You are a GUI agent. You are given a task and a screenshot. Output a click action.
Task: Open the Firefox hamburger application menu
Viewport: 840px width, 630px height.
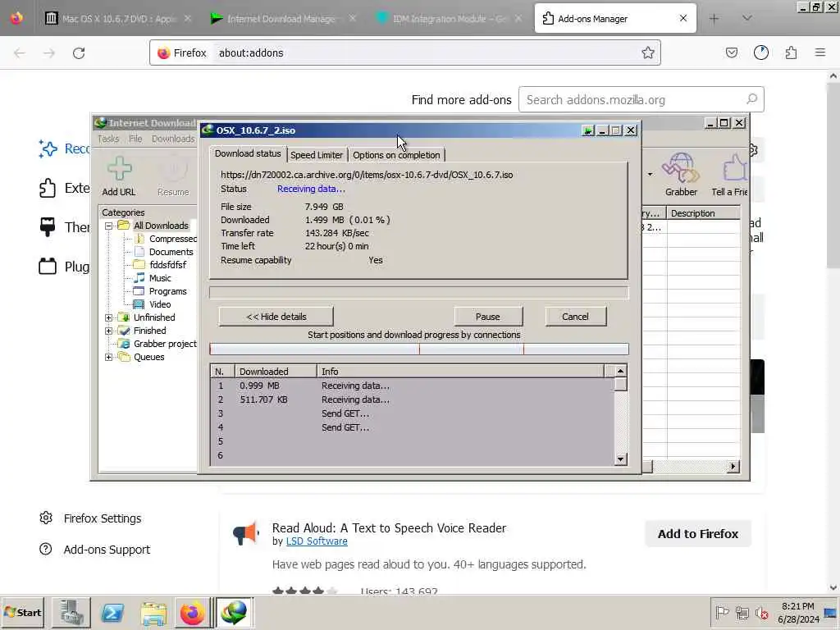819,52
